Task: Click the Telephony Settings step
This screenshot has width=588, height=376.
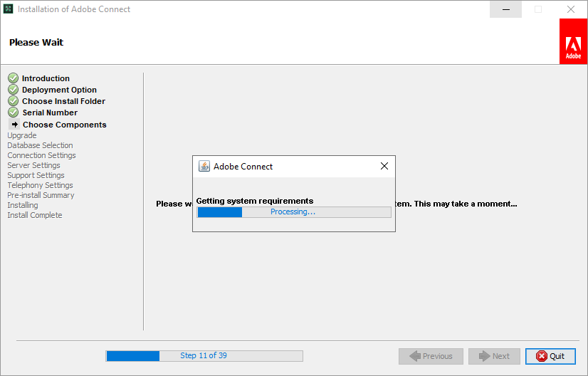Action: coord(40,185)
